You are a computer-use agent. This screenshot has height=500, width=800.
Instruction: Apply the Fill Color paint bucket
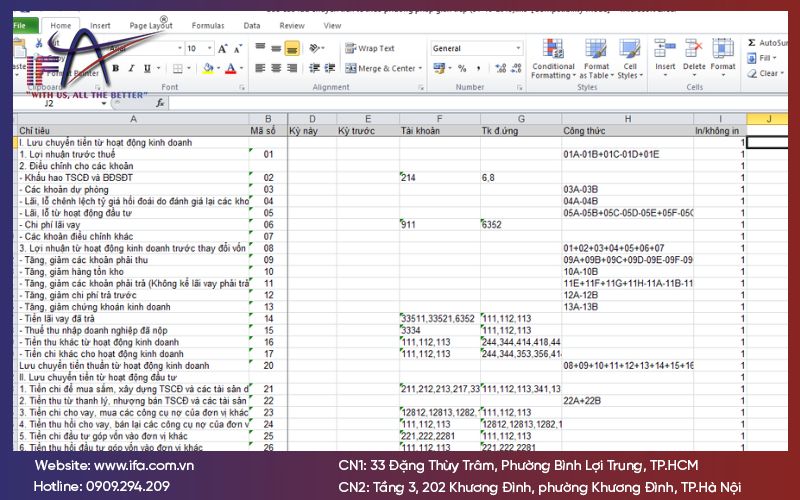[x=208, y=68]
